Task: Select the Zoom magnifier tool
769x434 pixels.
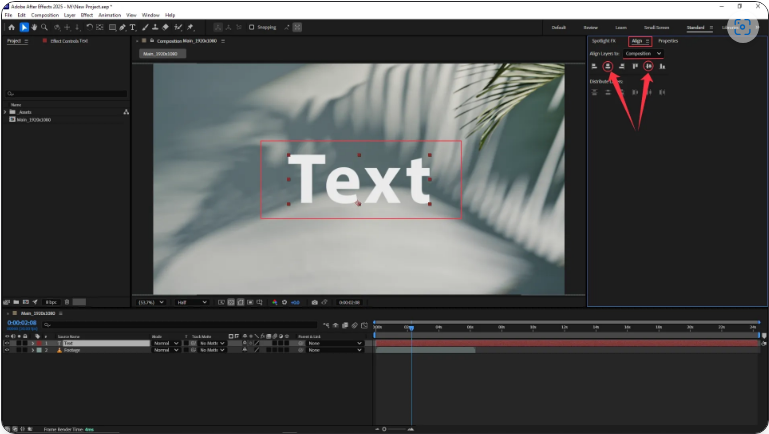Action: (x=44, y=27)
